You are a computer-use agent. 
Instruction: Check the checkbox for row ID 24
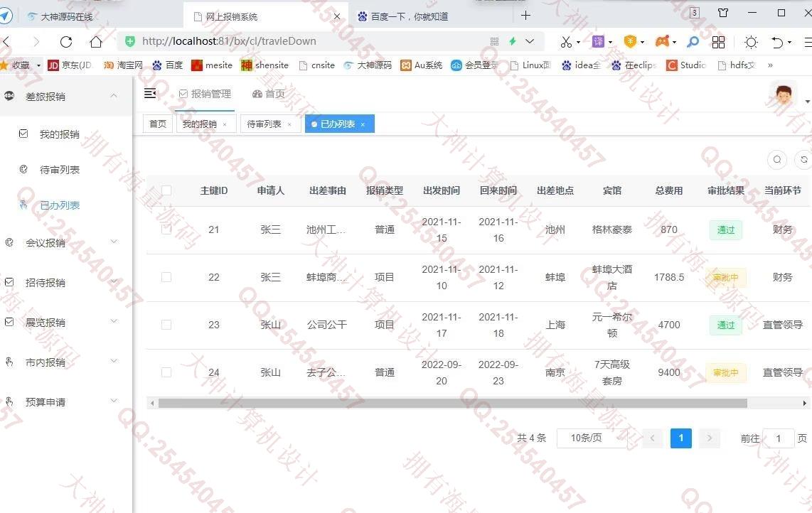point(166,372)
